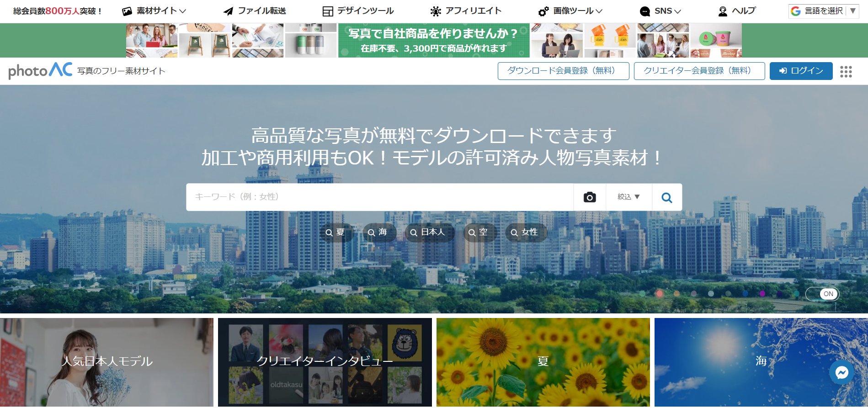The width and height of the screenshot is (868, 408).
Task: Expand the 絞込 filter dropdown
Action: click(628, 197)
